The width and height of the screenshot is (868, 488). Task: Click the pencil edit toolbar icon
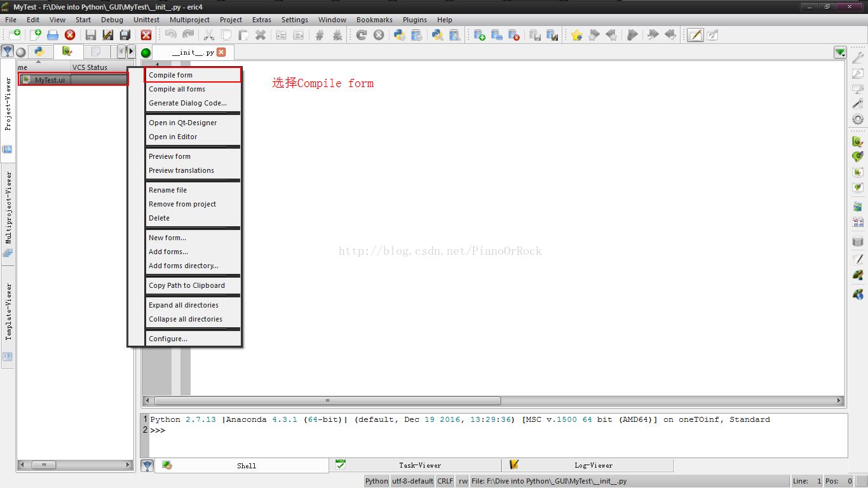click(695, 35)
